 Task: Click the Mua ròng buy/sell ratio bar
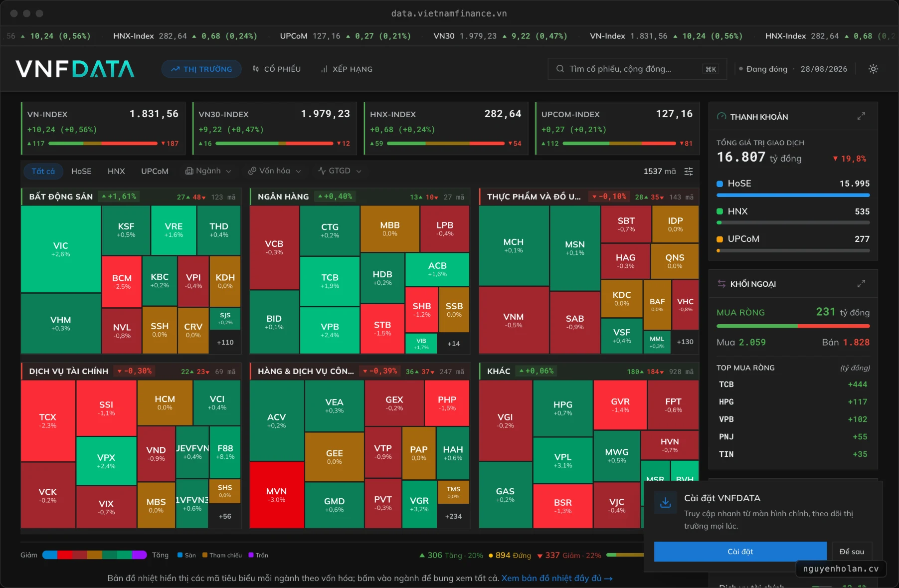793,326
